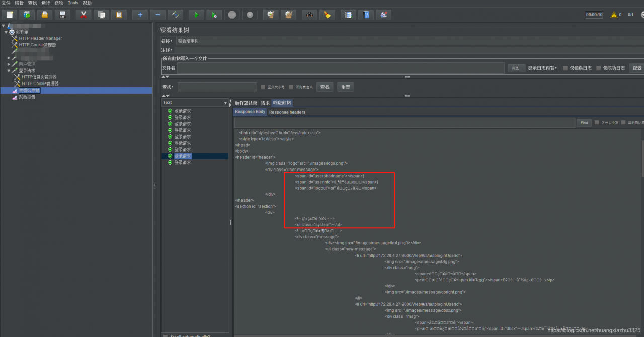Click the New test plan toolbar icon
This screenshot has width=644, height=337.
click(10, 15)
